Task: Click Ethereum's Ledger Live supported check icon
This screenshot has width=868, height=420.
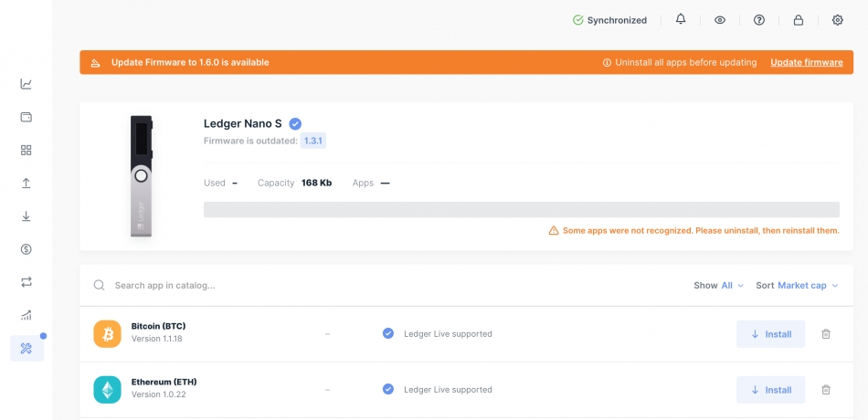Action: click(x=388, y=389)
